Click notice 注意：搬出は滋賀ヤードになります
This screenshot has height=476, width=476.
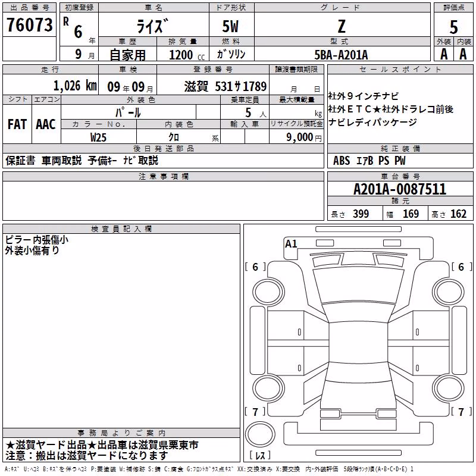click(x=86, y=456)
